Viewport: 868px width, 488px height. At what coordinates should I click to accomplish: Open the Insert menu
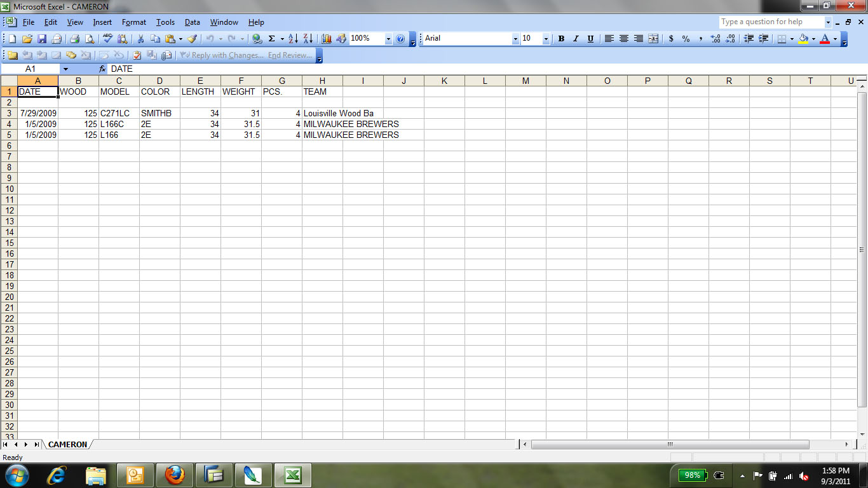[x=102, y=22]
